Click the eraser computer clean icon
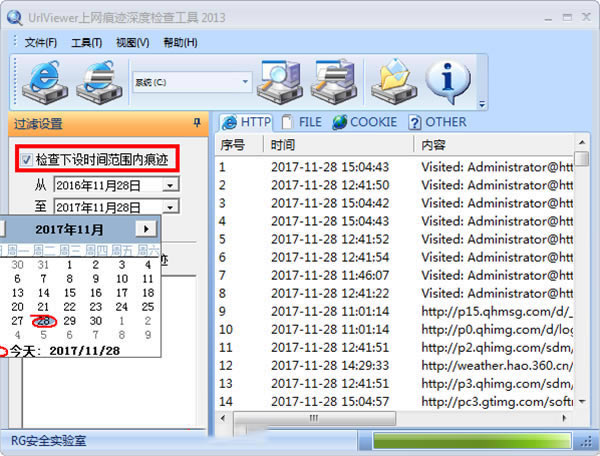The height and width of the screenshot is (456, 600). (x=334, y=82)
